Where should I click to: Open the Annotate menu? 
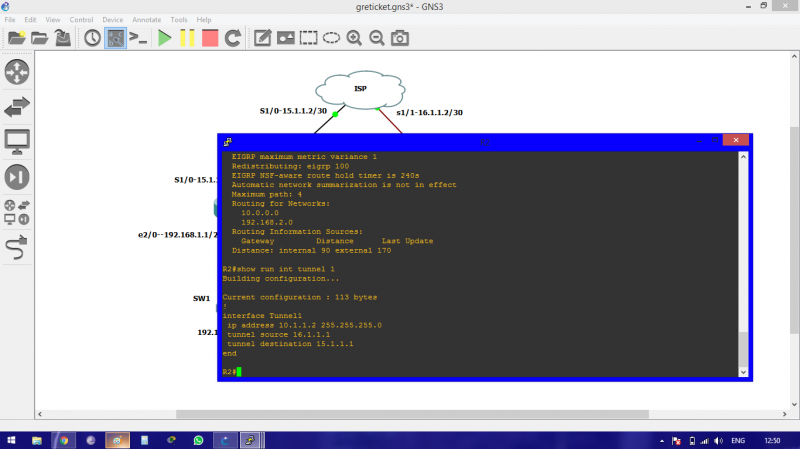[146, 20]
